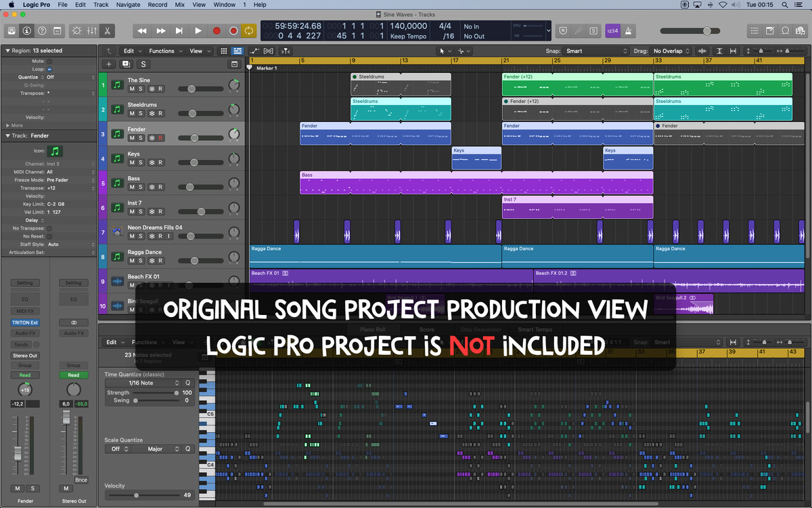Screen dimensions: 812x508
Task: Click the Stereo Out output button
Action: tap(25, 355)
